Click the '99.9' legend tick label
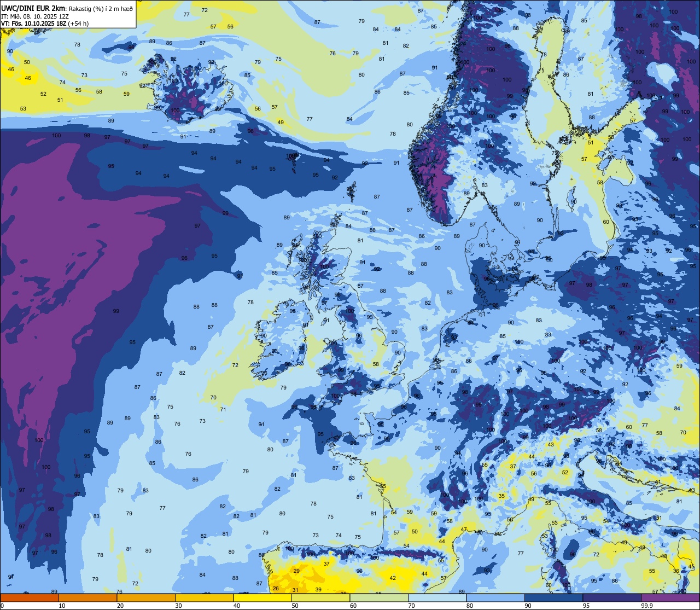This screenshot has height=610, width=700. 647,606
